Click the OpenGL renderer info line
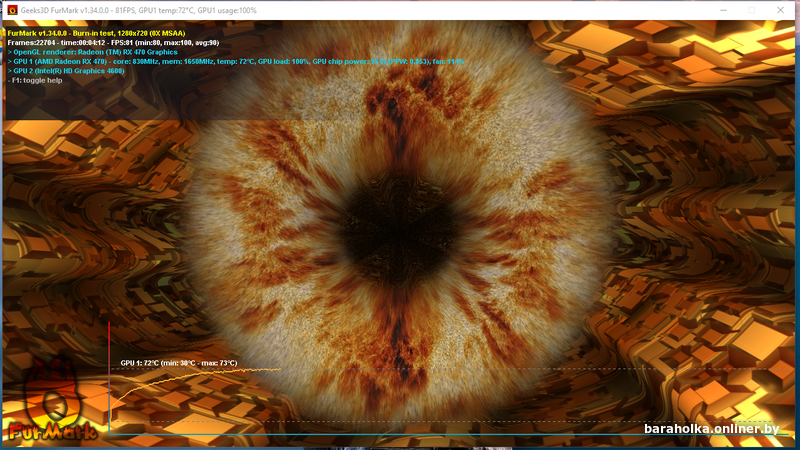The width and height of the screenshot is (800, 450). coord(92,52)
